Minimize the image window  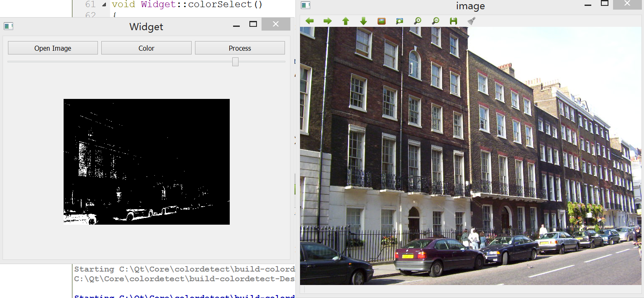588,4
